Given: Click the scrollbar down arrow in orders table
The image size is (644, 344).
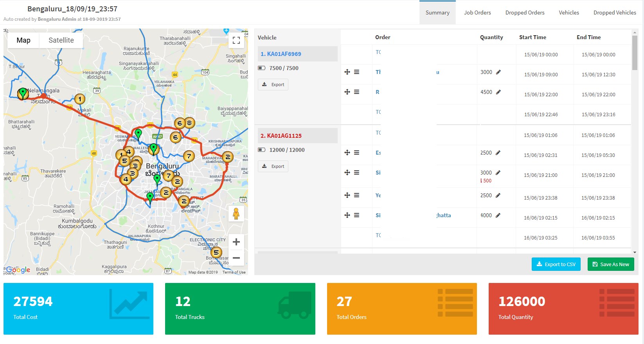Looking at the screenshot, I should click(635, 252).
